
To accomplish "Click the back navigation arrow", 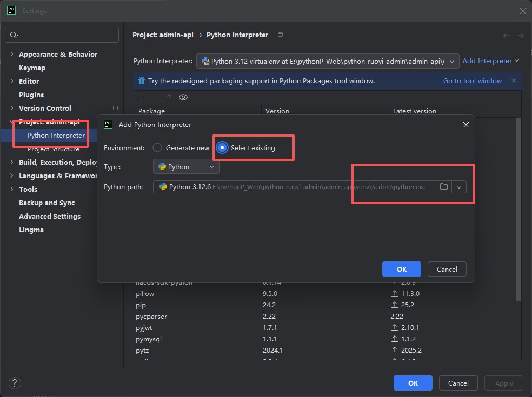I will (506, 36).
